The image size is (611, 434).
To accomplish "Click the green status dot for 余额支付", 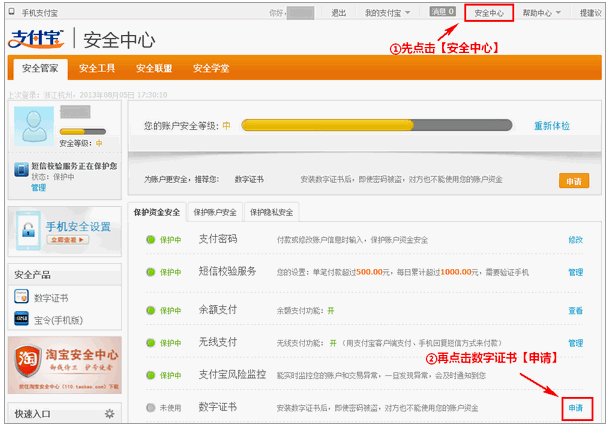I will (150, 311).
